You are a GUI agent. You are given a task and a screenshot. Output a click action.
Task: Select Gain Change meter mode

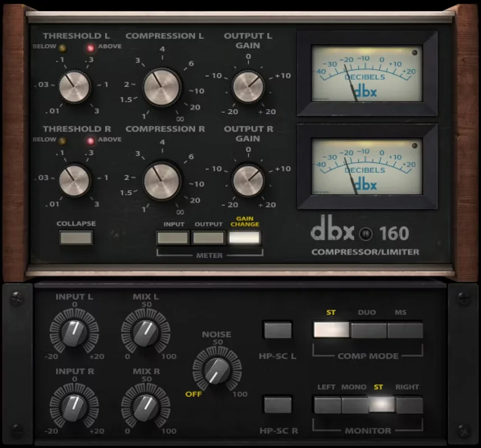point(244,238)
